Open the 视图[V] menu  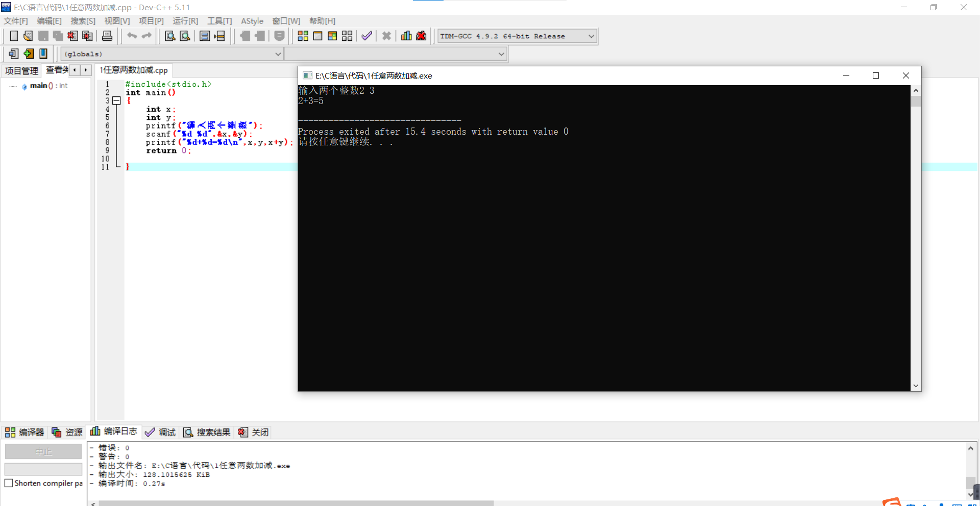[117, 21]
